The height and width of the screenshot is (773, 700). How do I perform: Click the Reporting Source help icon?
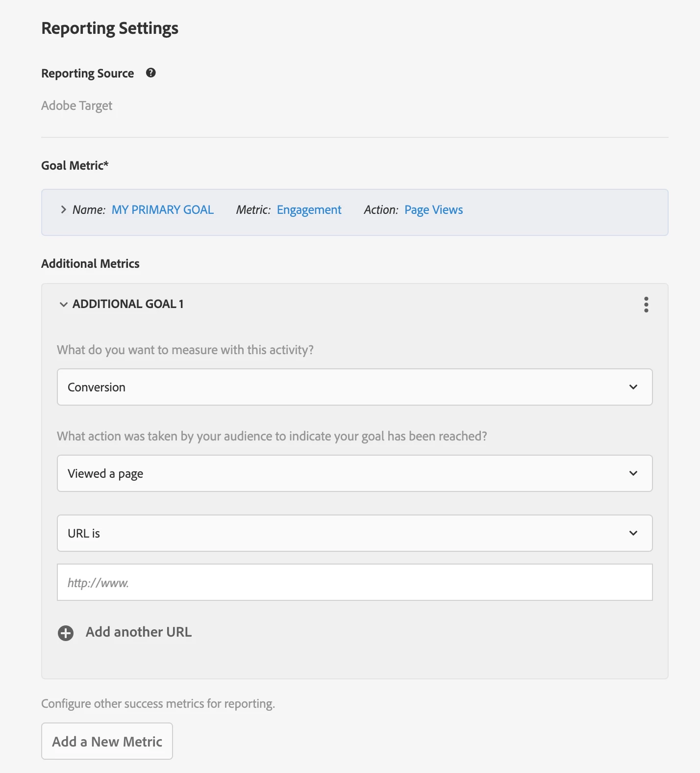[x=151, y=73]
